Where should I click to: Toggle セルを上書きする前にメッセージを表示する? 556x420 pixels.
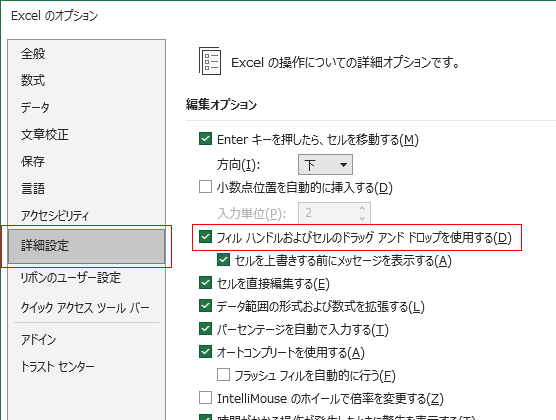[223, 260]
